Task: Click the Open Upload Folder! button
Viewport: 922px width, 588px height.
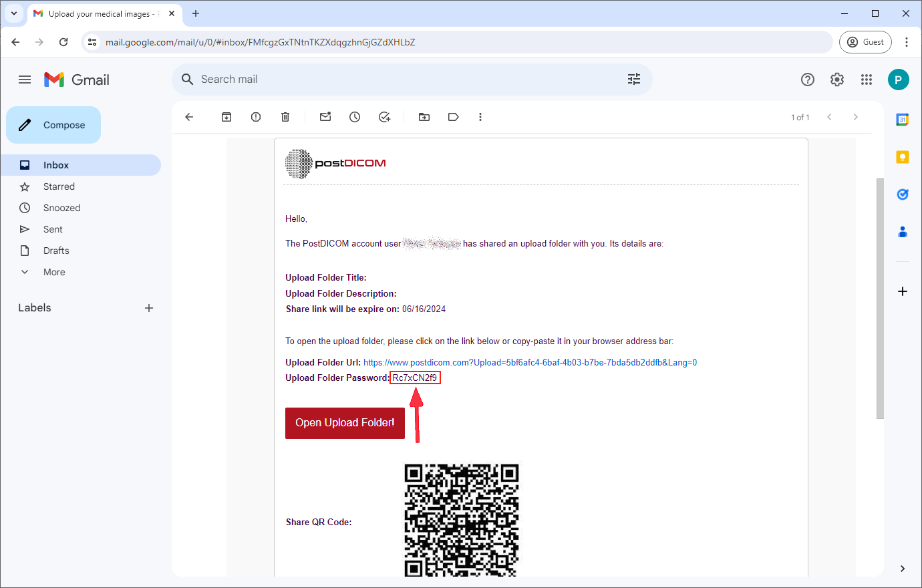Action: (x=345, y=423)
